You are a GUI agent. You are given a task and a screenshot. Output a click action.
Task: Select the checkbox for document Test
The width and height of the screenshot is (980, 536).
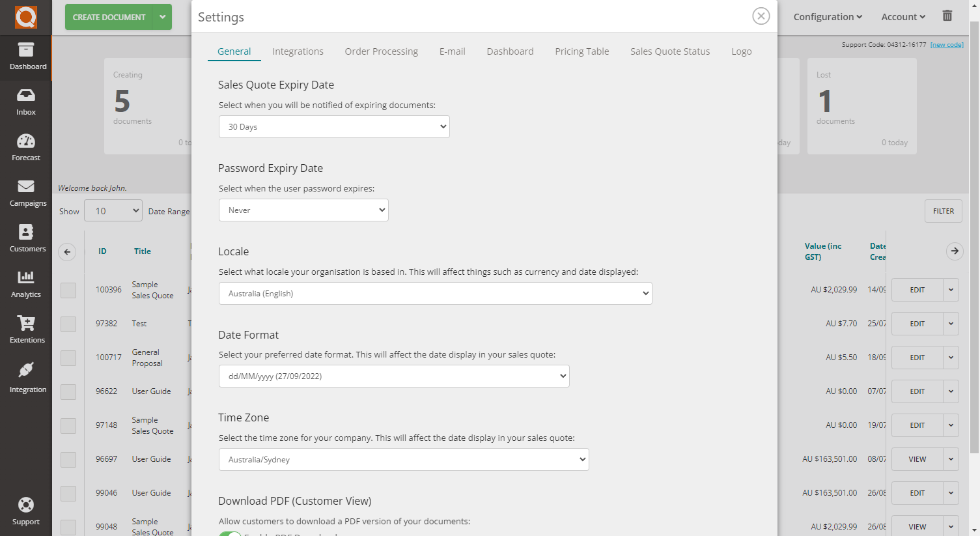68,324
